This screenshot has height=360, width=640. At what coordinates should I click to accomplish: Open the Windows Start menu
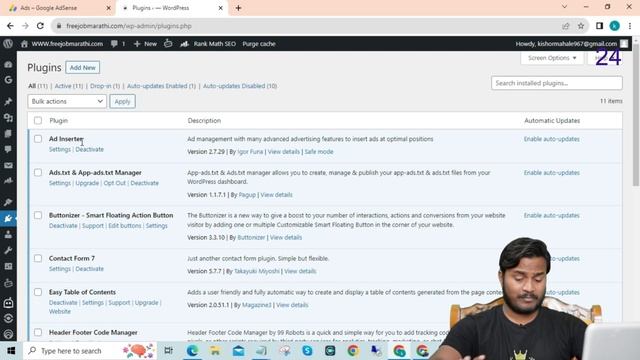click(x=11, y=351)
